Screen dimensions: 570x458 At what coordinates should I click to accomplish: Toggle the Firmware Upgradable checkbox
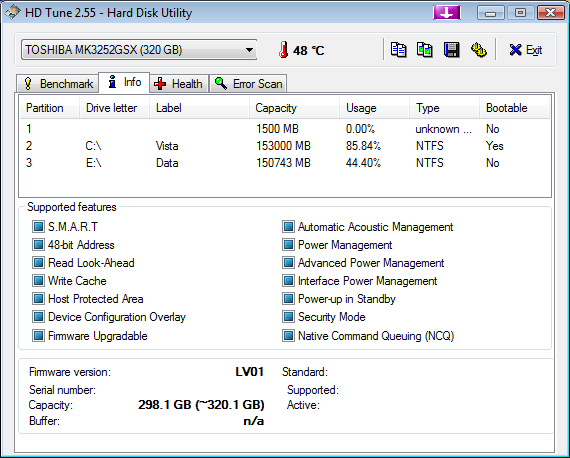pyautogui.click(x=38, y=336)
